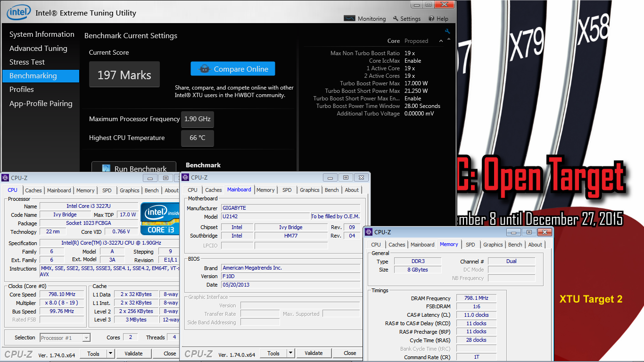Click Tools button in CPU-Z Mainboard window

(273, 353)
